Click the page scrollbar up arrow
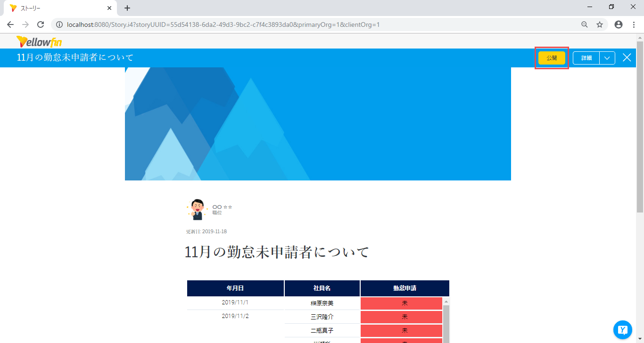The height and width of the screenshot is (343, 644). point(640,37)
